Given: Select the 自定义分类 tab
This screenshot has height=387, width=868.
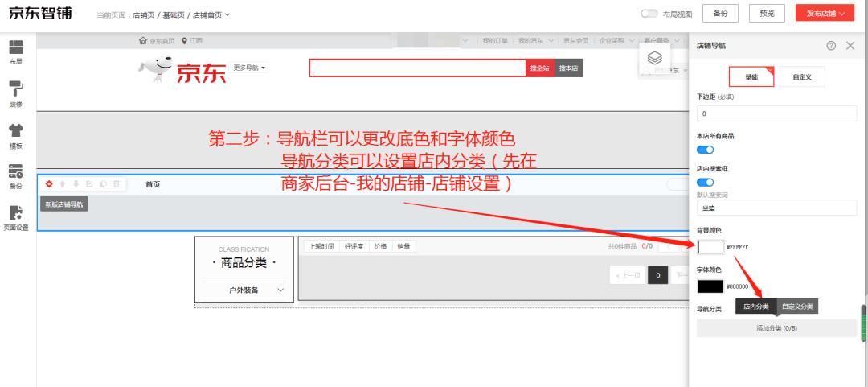Looking at the screenshot, I should 798,307.
